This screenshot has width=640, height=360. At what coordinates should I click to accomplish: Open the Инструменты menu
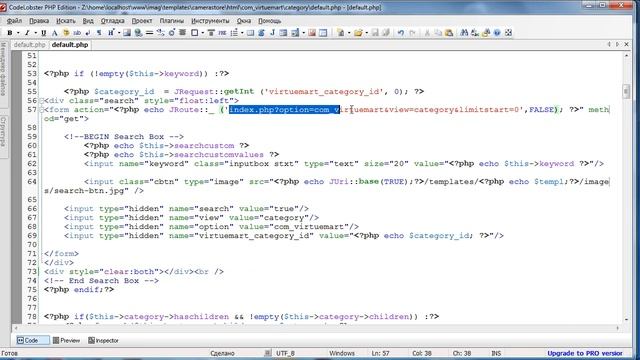pyautogui.click(x=210, y=21)
